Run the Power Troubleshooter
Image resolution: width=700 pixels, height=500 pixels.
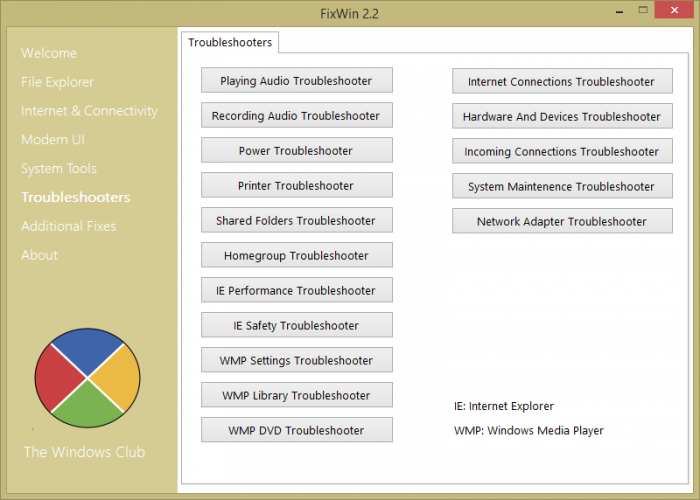click(x=297, y=150)
